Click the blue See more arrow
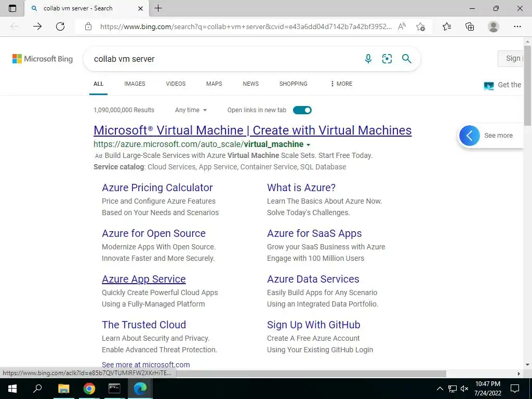Screen dimensions: 532x399 point(469,136)
